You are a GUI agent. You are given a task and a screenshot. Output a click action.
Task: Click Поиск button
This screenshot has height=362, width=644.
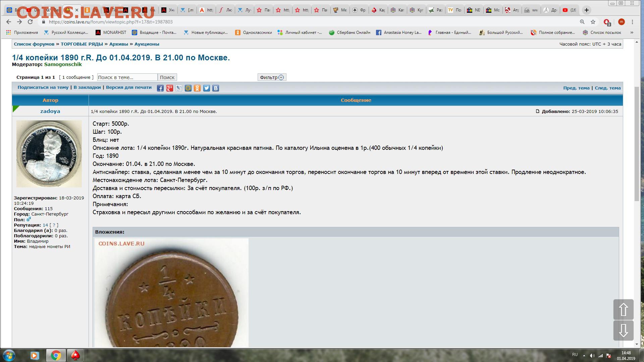(167, 77)
